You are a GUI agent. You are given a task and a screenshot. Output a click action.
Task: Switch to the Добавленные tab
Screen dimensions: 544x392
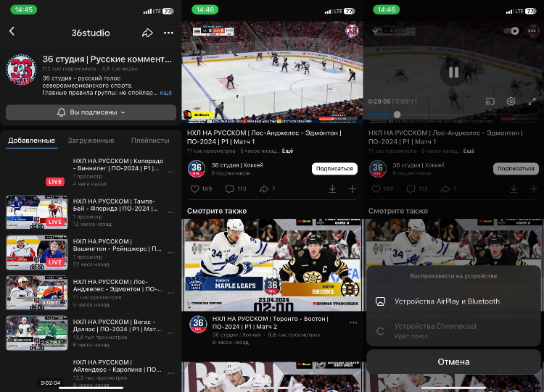32,141
